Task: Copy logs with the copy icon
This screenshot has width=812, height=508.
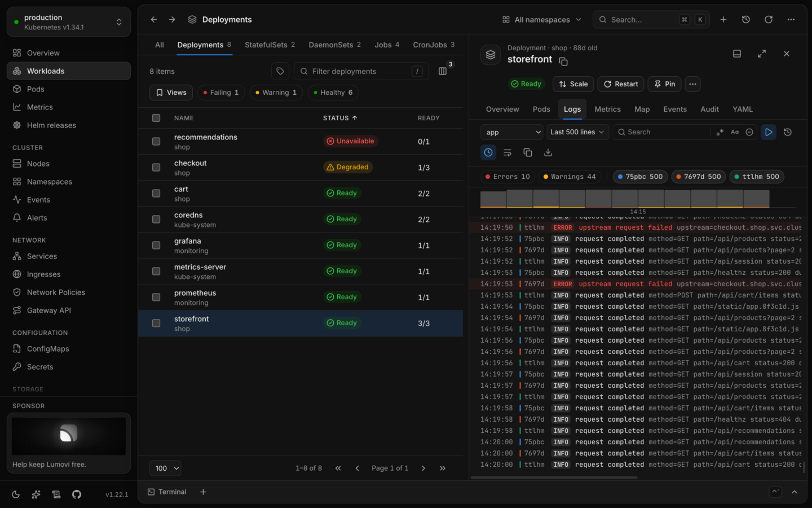Action: [x=528, y=152]
